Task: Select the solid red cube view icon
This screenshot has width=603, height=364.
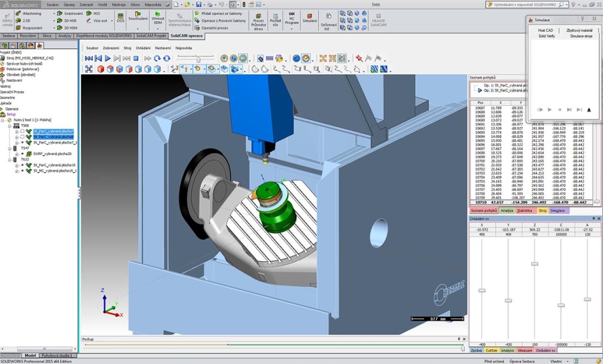Action: pos(101,69)
